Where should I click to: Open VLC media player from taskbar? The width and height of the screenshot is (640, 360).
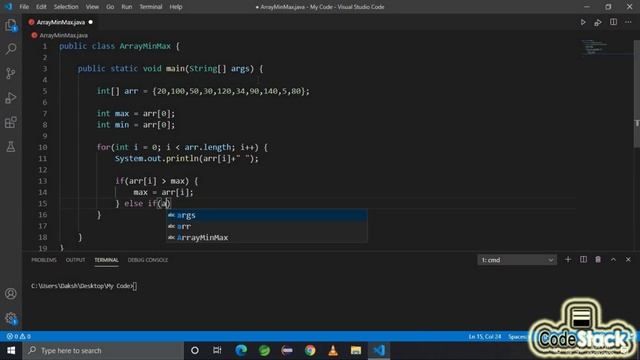[333, 351]
